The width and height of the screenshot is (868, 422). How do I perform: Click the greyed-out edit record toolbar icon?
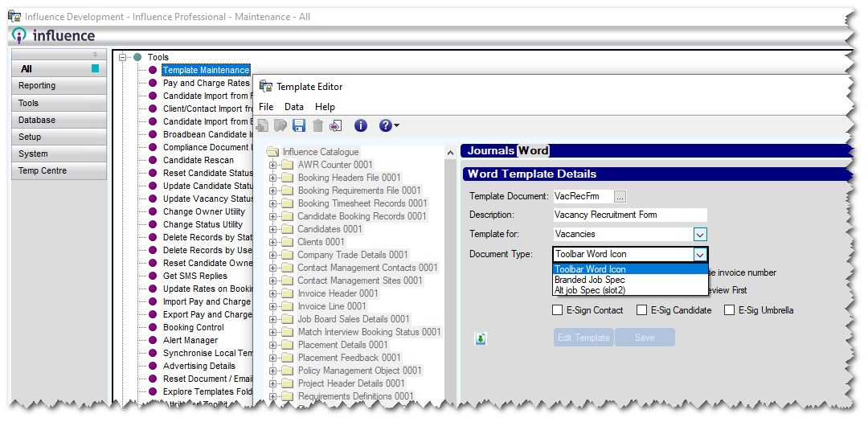point(280,125)
